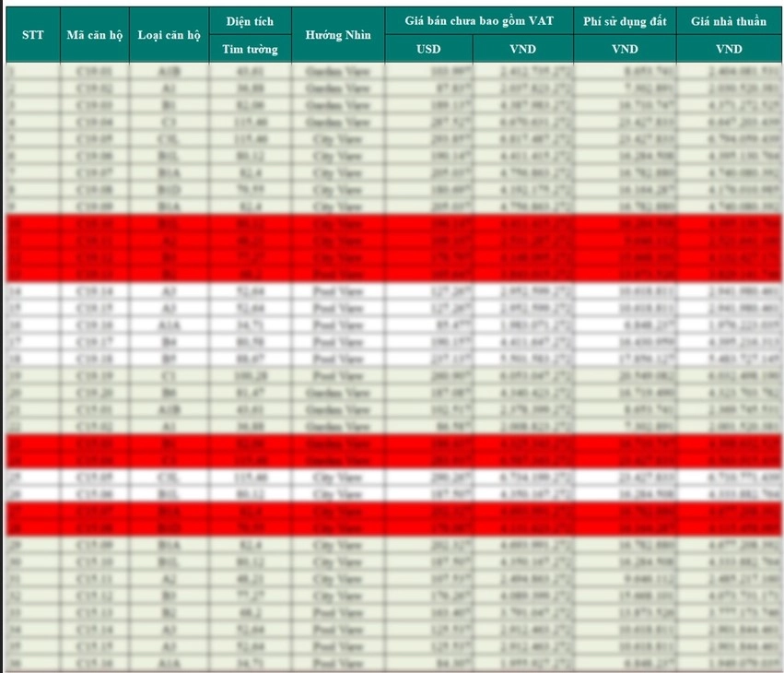Click the C19.14 apartment code cell
This screenshot has height=673, width=784.
tap(95, 289)
